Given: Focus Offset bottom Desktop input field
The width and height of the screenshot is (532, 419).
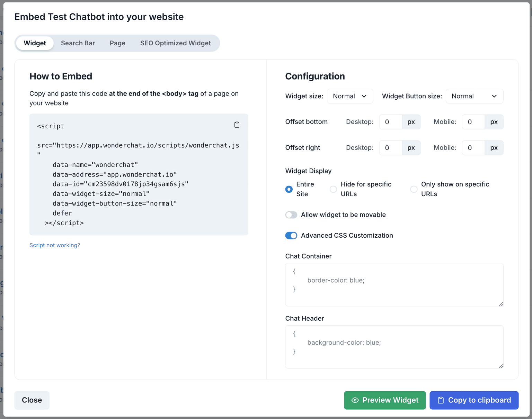Looking at the screenshot, I should [x=390, y=122].
